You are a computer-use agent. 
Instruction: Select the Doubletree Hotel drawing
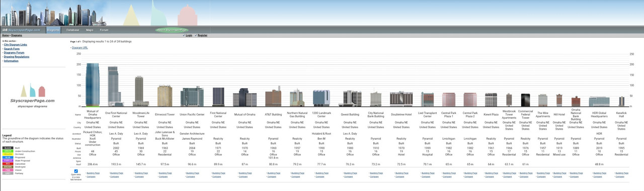(401, 99)
